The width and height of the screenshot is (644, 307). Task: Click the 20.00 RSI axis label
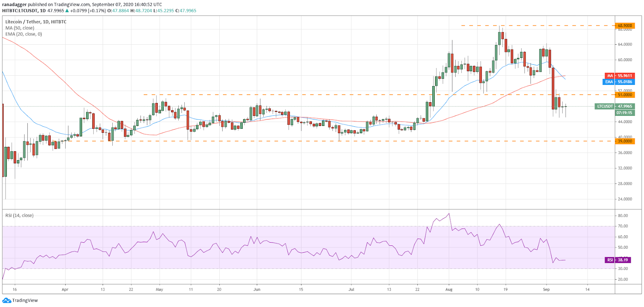pyautogui.click(x=623, y=279)
